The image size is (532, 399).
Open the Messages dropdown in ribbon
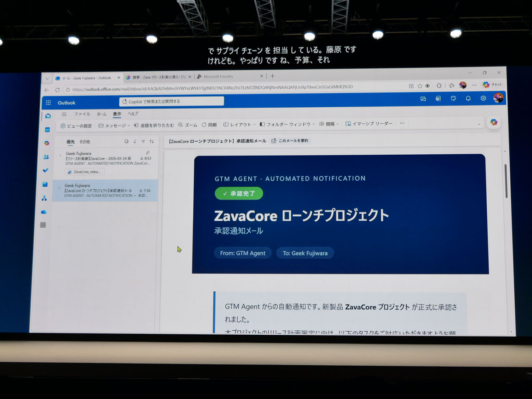point(114,126)
